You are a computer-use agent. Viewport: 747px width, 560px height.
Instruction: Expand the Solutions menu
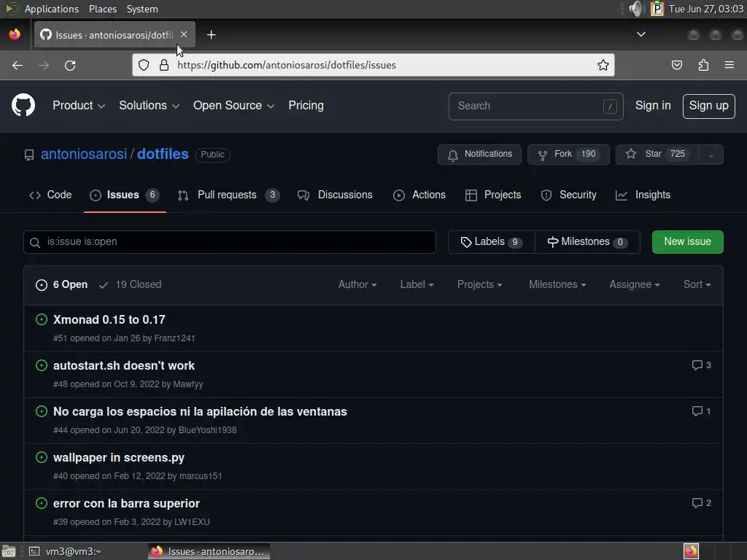tap(149, 105)
